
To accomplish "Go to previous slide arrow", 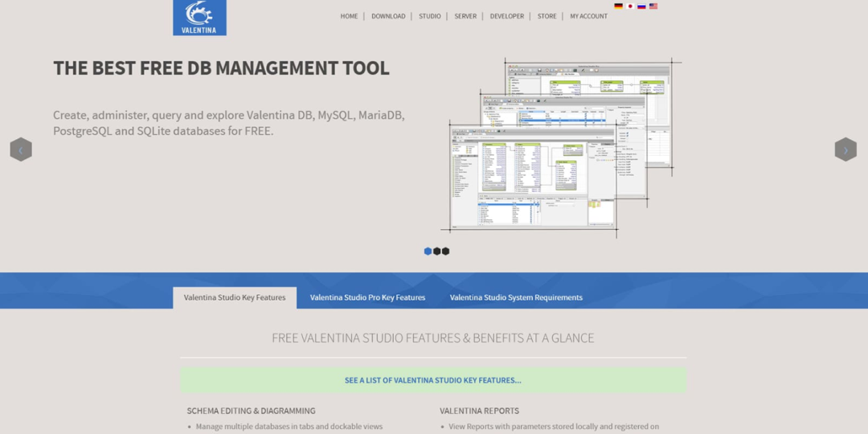I will pos(21,149).
